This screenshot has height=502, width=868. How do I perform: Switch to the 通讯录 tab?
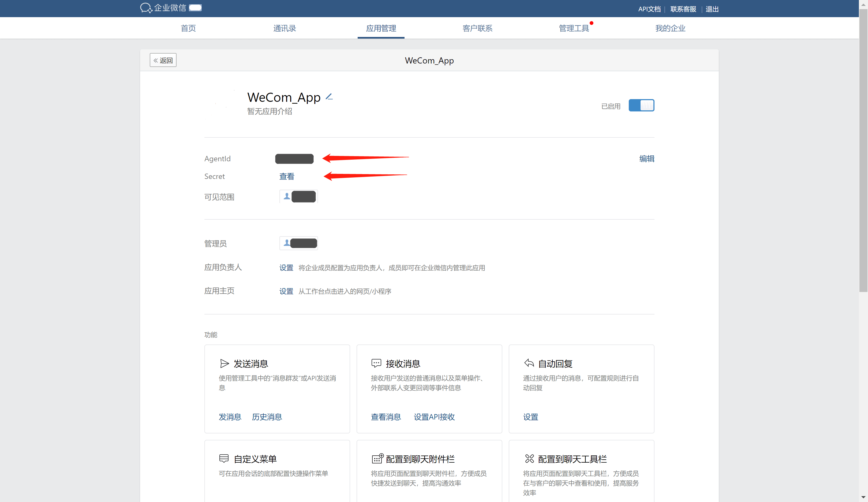point(285,28)
